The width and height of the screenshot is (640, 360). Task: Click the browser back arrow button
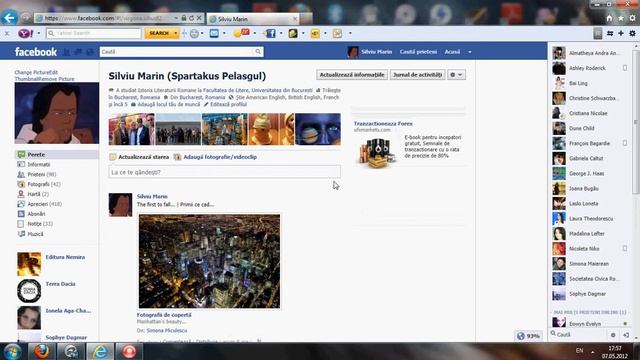(9, 18)
